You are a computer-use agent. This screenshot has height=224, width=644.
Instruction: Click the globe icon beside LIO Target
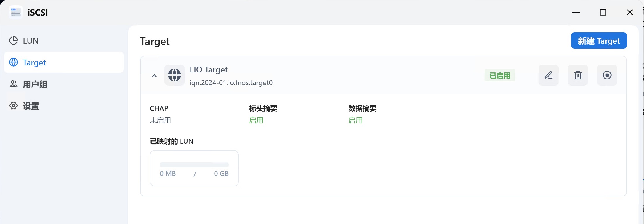pyautogui.click(x=174, y=75)
